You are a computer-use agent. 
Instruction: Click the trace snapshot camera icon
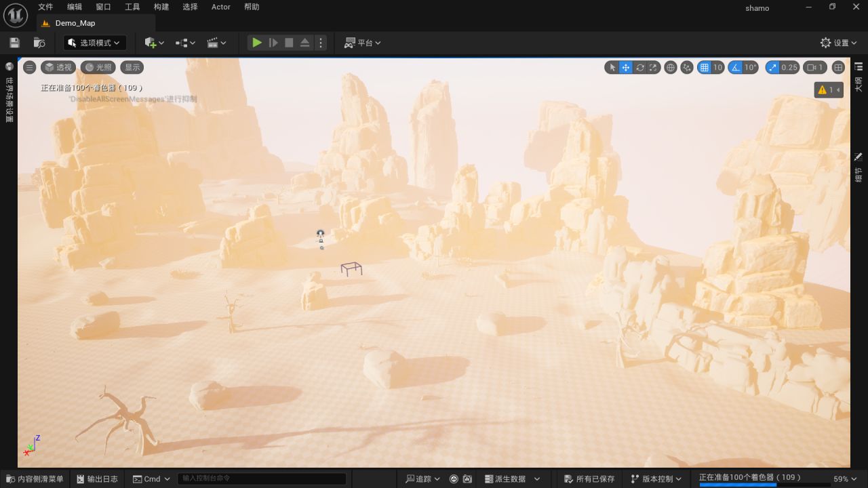pos(467,479)
